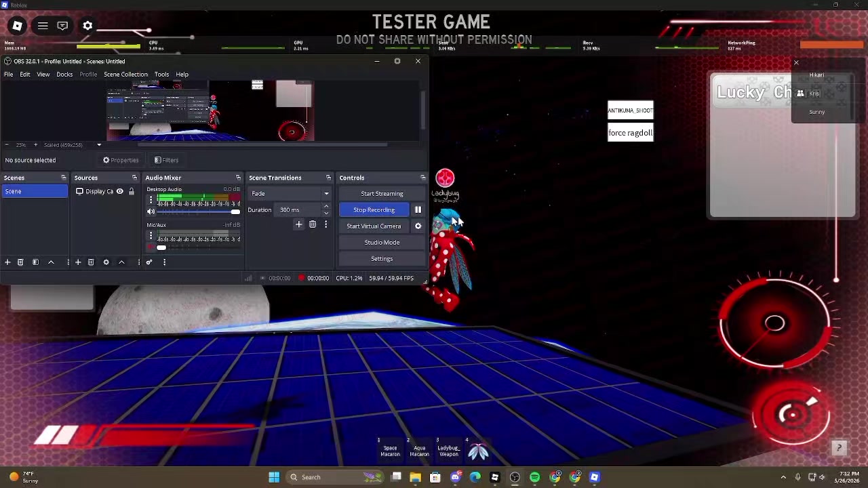Undock the Audio Mixer panel

238,178
